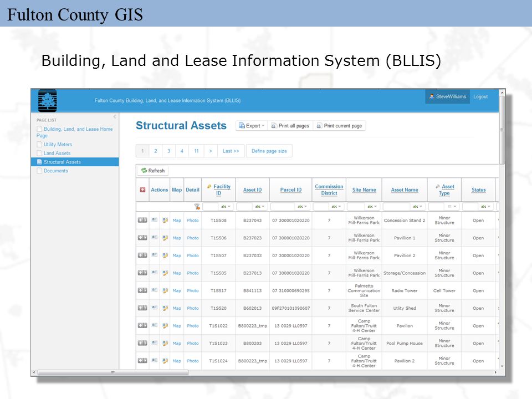Open the view record icon for T1S506 row

pyautogui.click(x=155, y=238)
